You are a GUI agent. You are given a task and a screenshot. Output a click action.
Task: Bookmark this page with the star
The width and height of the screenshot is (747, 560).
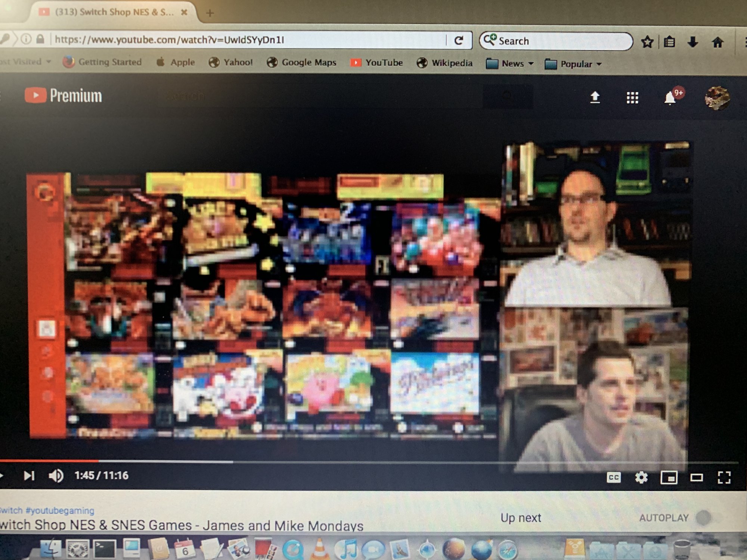pyautogui.click(x=647, y=42)
